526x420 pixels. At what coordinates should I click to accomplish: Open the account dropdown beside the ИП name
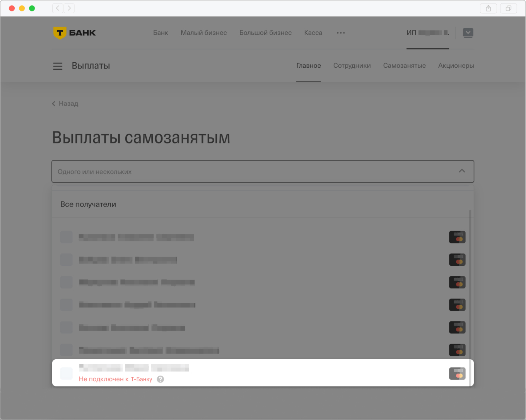tap(468, 33)
